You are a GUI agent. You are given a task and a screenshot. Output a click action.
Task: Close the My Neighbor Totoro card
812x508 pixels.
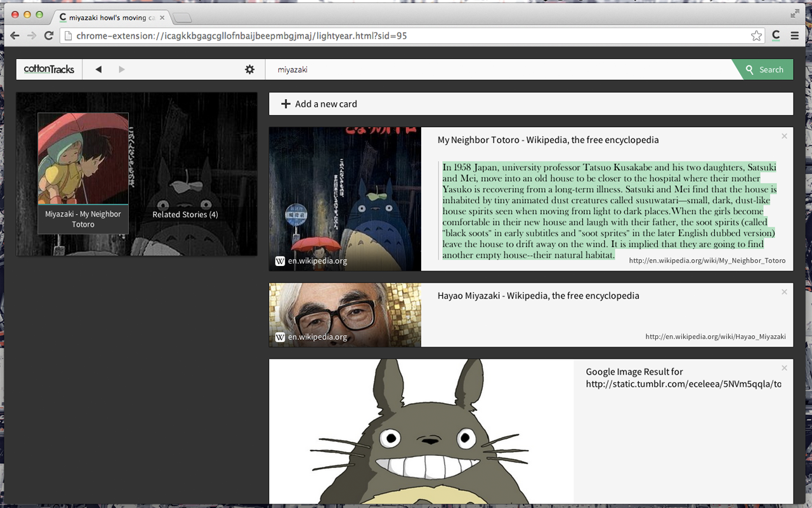click(x=784, y=136)
